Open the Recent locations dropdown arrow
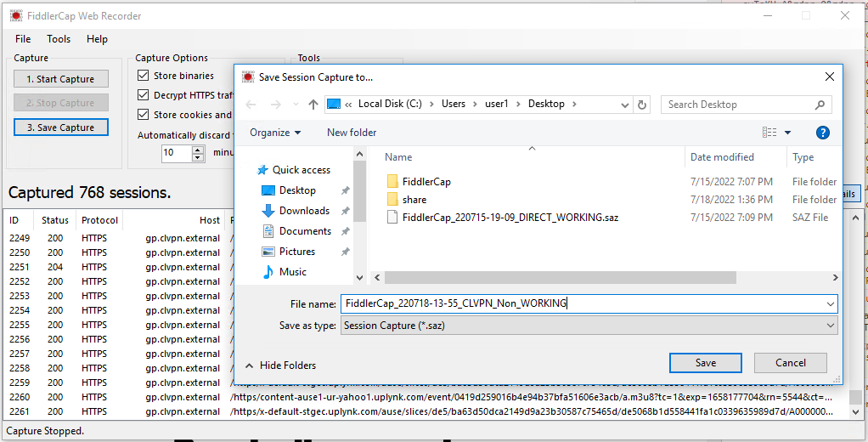The image size is (868, 442). 296,105
